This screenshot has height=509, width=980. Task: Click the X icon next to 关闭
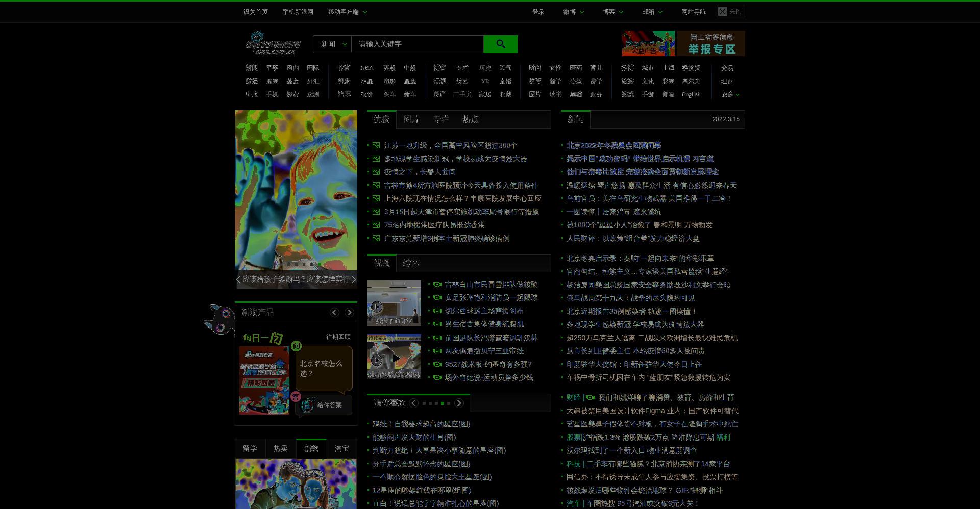[722, 12]
